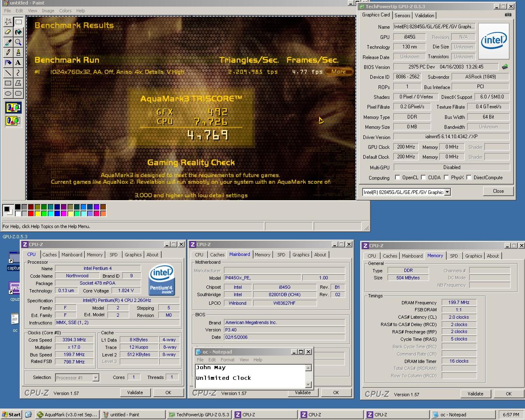The image size is (525, 420).
Task: Open the cpuz desktop icon
Action: [x=15, y=291]
